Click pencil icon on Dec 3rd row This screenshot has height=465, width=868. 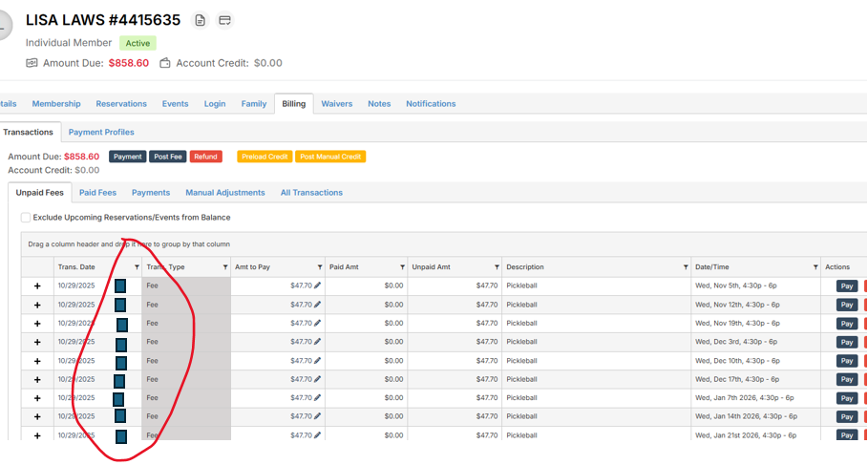coord(318,342)
